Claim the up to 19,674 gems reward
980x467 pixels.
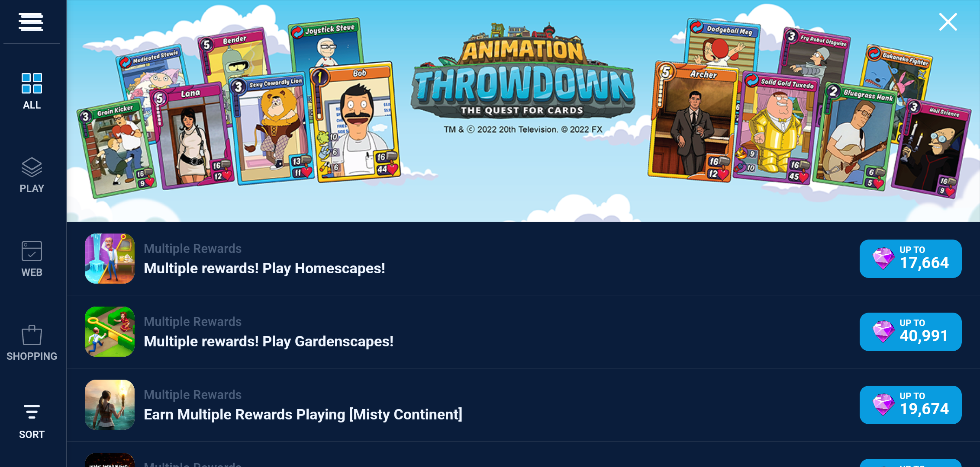[910, 405]
